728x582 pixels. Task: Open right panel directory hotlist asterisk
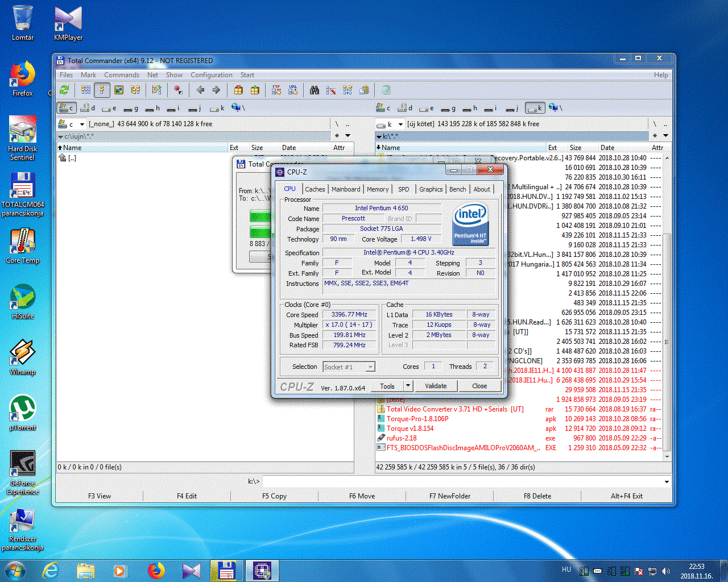pyautogui.click(x=655, y=136)
